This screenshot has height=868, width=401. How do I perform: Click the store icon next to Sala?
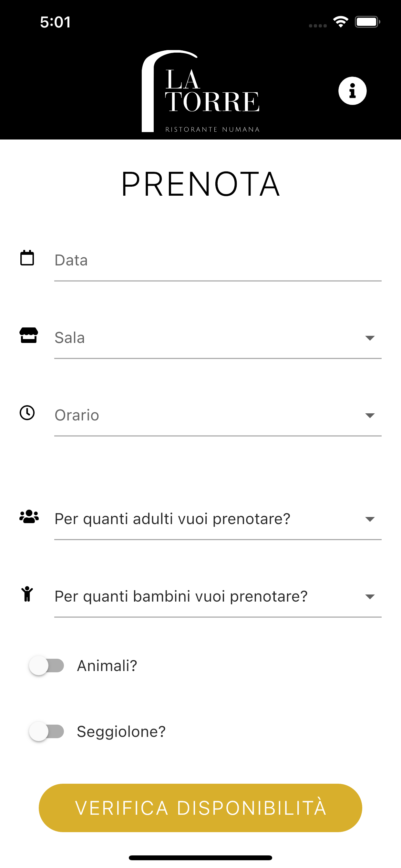coord(29,335)
